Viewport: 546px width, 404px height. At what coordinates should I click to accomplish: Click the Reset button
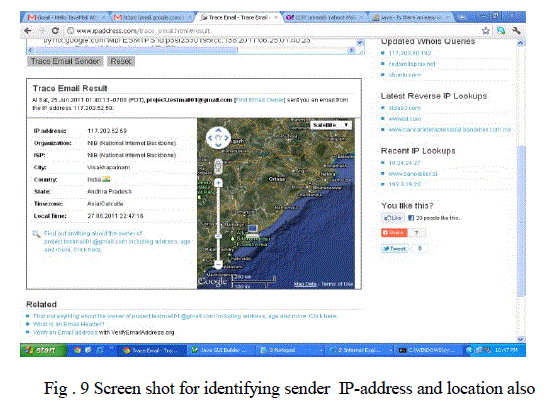(121, 61)
